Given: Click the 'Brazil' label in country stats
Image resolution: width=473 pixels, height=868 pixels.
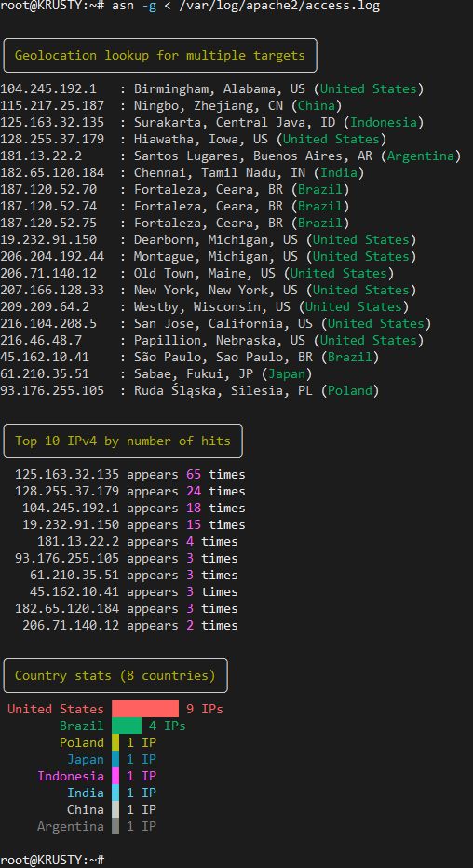Looking at the screenshot, I should [x=81, y=726].
